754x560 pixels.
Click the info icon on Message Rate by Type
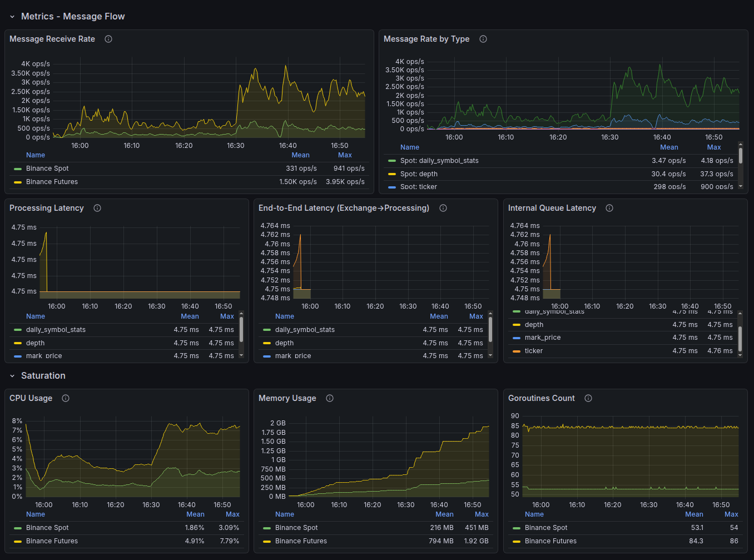point(483,39)
